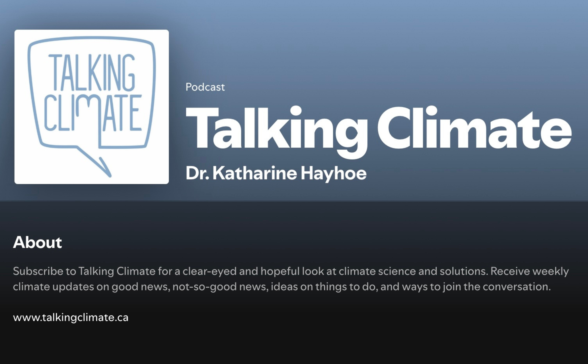Select the About section heading
Image resolution: width=588 pixels, height=364 pixels.
[38, 242]
